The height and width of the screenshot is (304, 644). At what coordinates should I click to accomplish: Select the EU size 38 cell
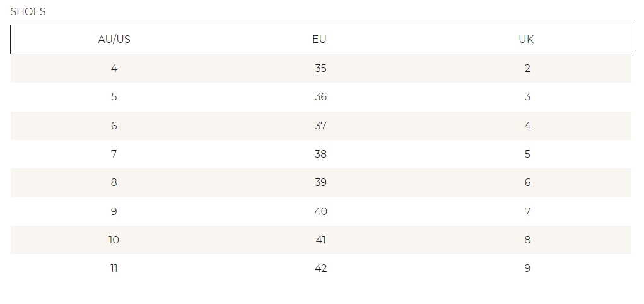coord(320,154)
